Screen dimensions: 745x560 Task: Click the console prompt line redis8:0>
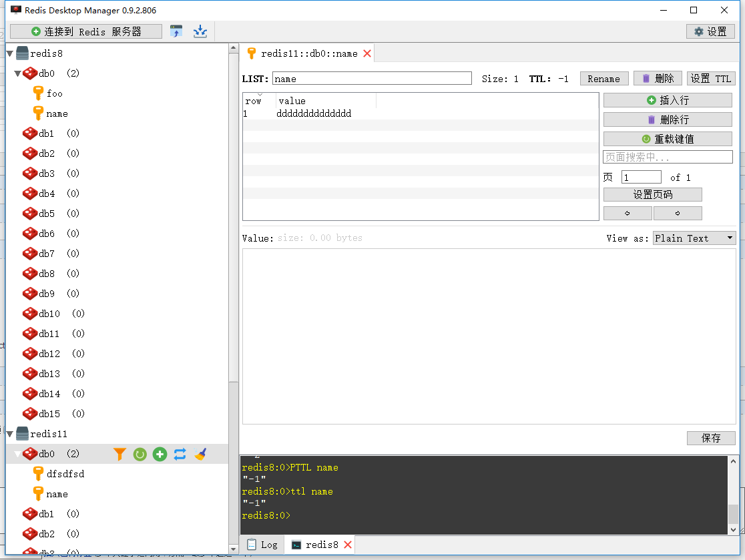pos(266,515)
